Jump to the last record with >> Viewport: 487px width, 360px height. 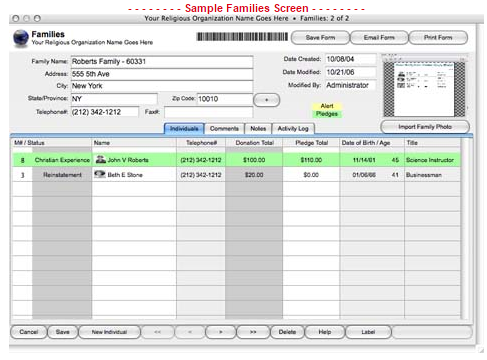pos(253,332)
